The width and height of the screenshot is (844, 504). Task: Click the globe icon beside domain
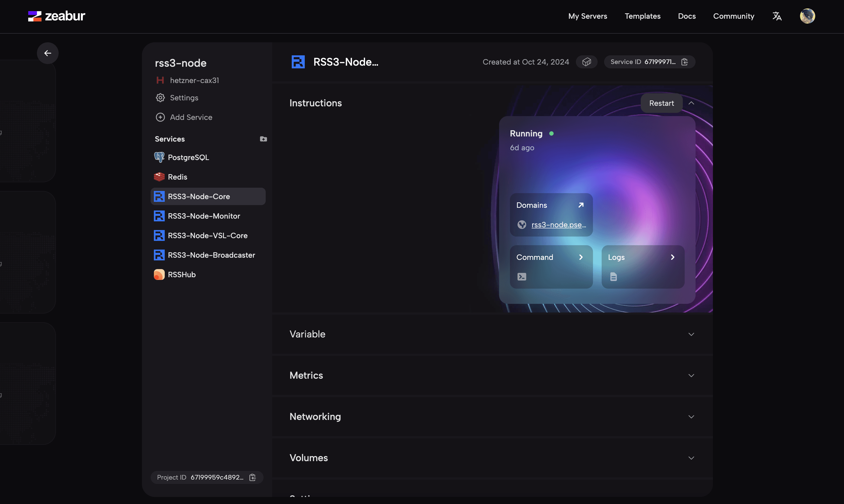(x=522, y=225)
